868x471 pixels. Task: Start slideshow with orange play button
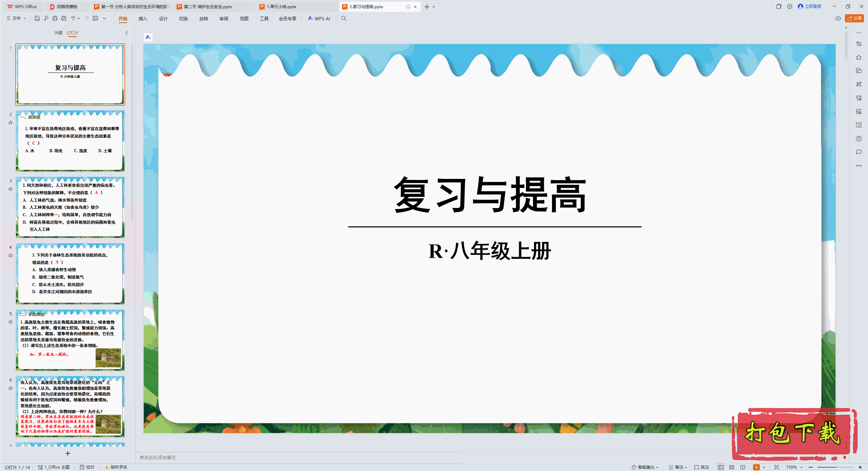(x=756, y=467)
